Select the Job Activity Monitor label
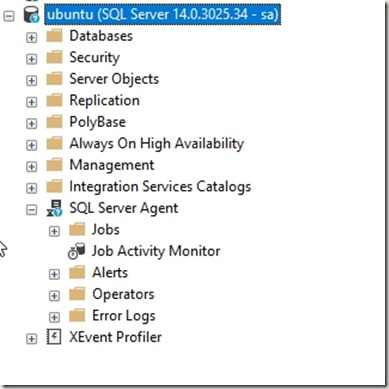Screen dimensions: 389x389 (x=156, y=251)
